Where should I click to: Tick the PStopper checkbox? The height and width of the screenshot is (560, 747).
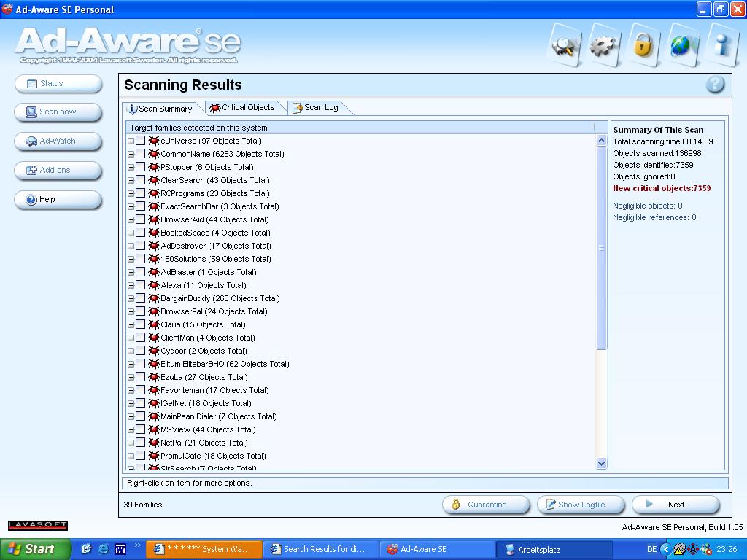pos(140,167)
